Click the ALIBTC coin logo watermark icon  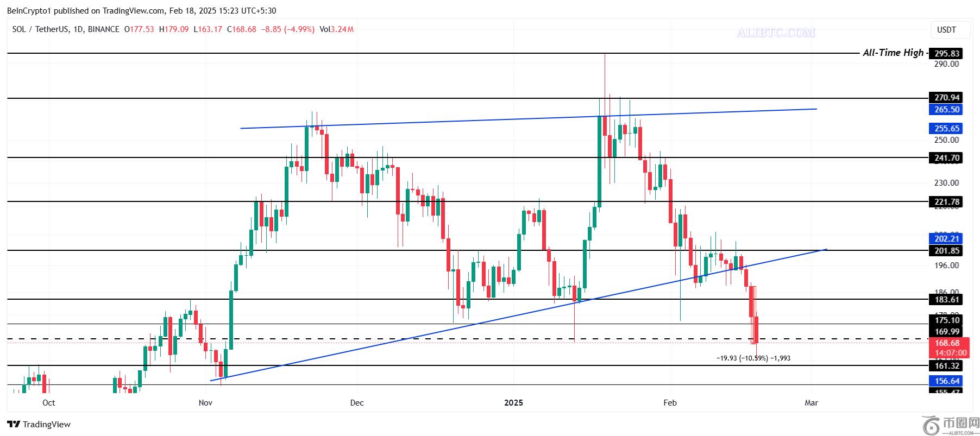[930, 424]
